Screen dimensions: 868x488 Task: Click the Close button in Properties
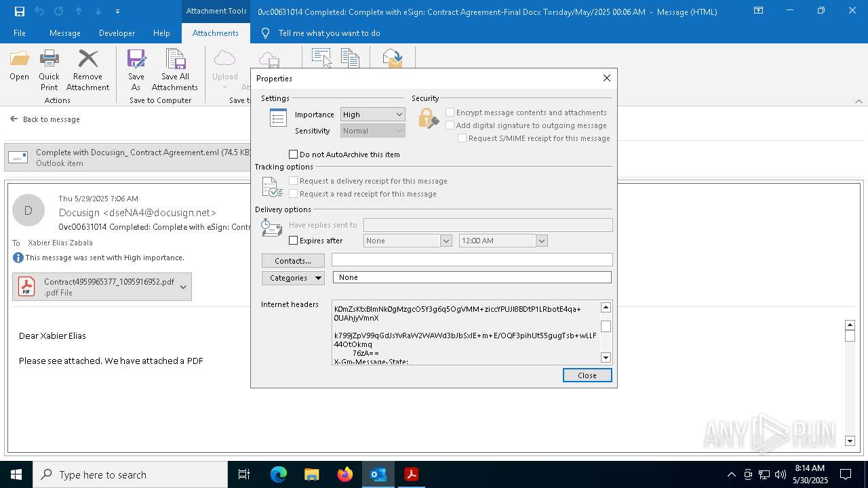pyautogui.click(x=587, y=375)
